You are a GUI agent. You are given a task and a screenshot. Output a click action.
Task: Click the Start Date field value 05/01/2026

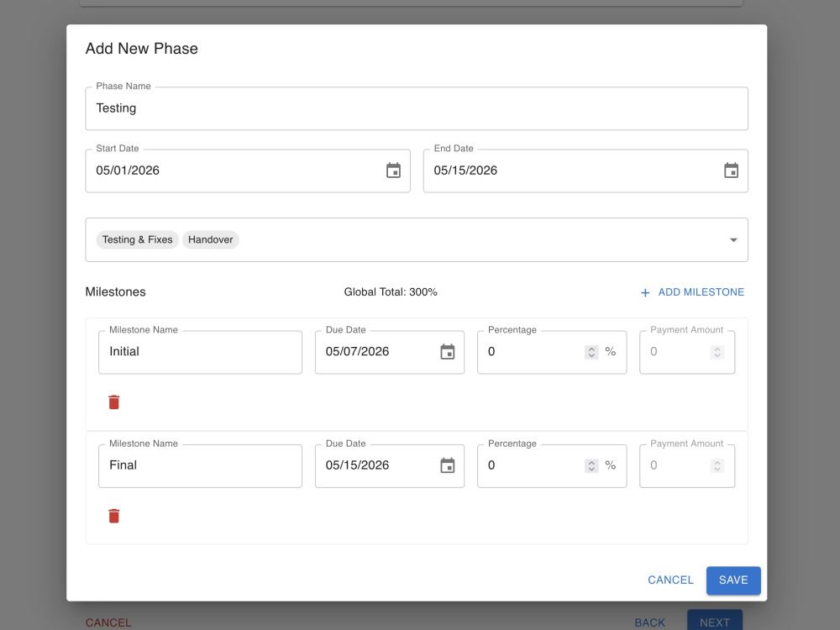click(x=128, y=171)
